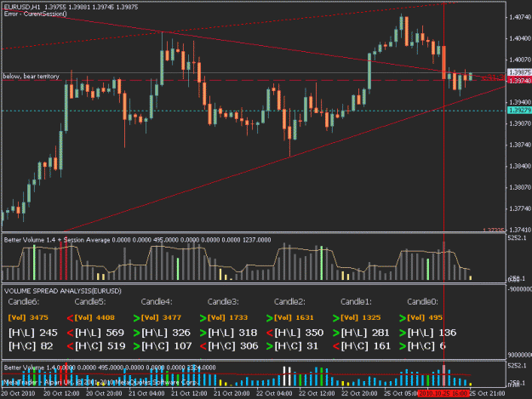Click the [H\L] 245 value

33,333
